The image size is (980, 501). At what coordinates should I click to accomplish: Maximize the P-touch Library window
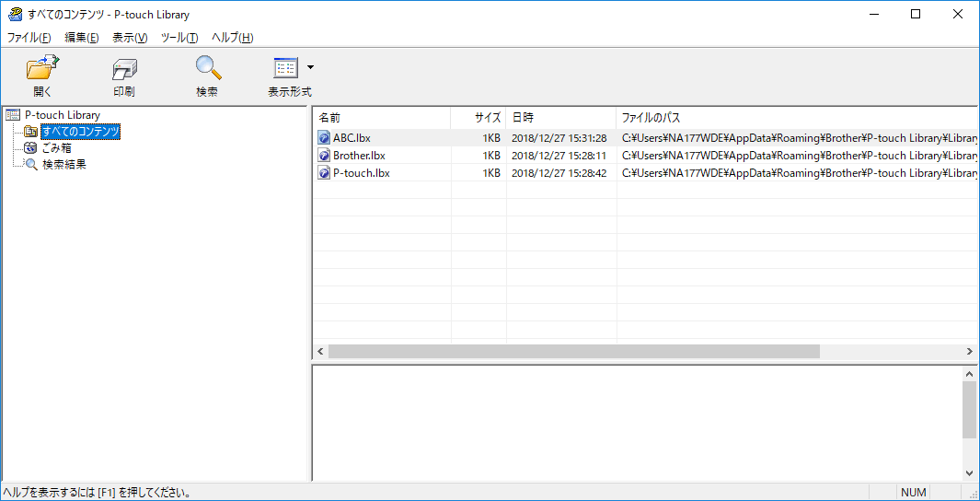[915, 15]
